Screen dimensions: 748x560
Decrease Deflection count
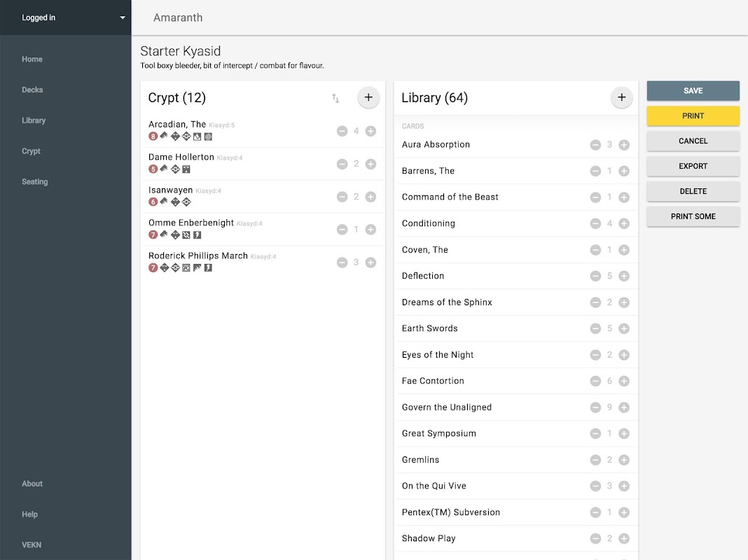(x=595, y=276)
